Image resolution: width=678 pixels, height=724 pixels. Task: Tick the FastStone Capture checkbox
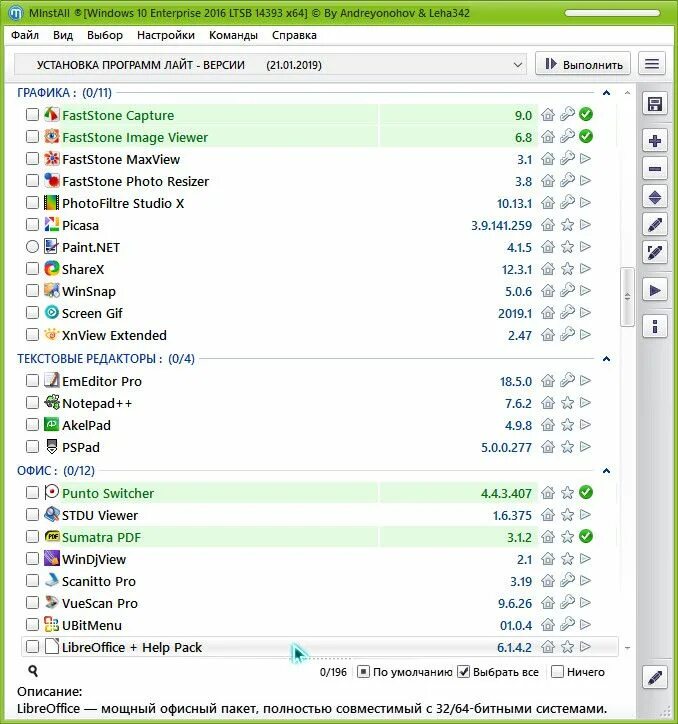[x=32, y=115]
